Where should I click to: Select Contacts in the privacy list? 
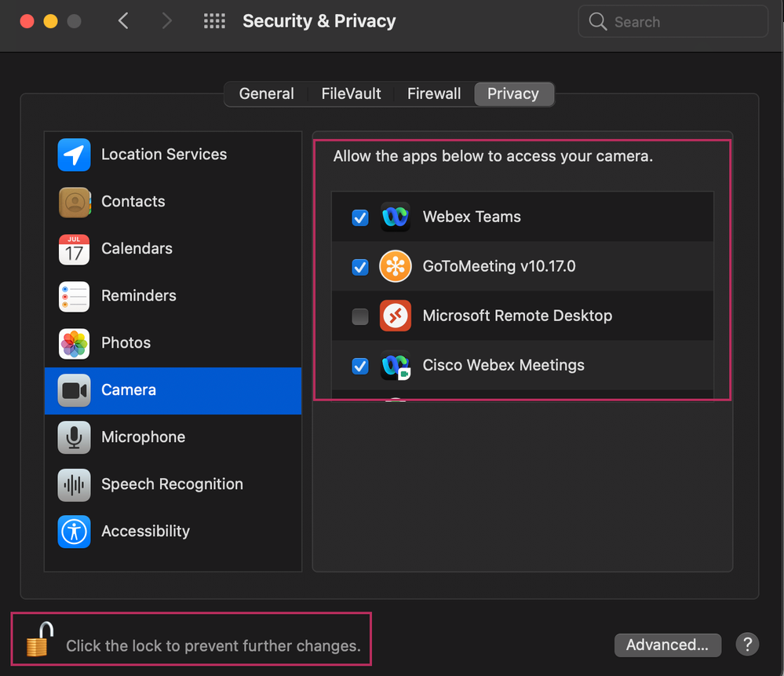point(173,202)
